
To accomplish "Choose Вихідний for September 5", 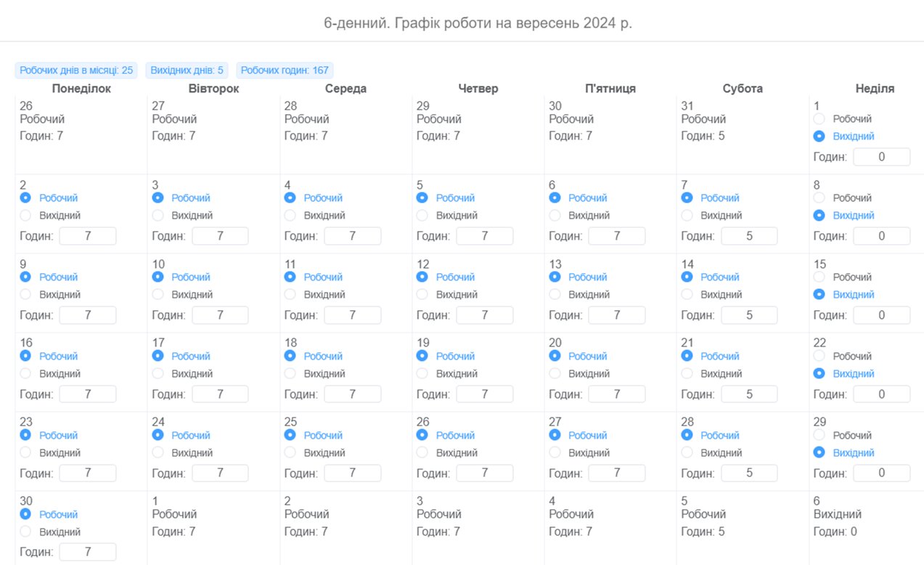I will pyautogui.click(x=422, y=215).
